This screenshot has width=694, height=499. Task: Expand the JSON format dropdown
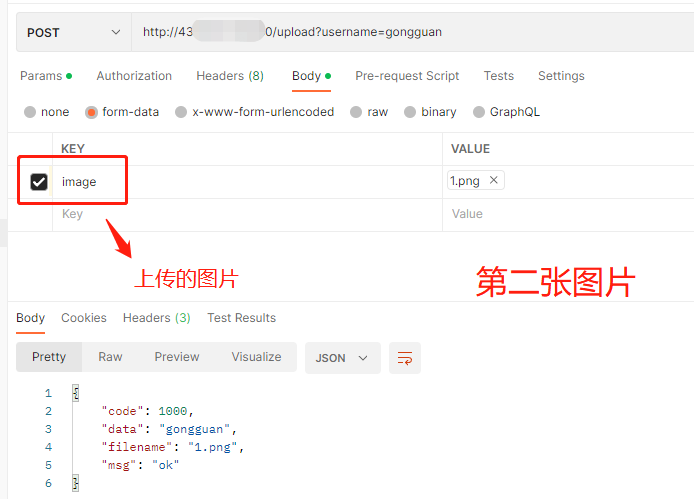pos(342,357)
